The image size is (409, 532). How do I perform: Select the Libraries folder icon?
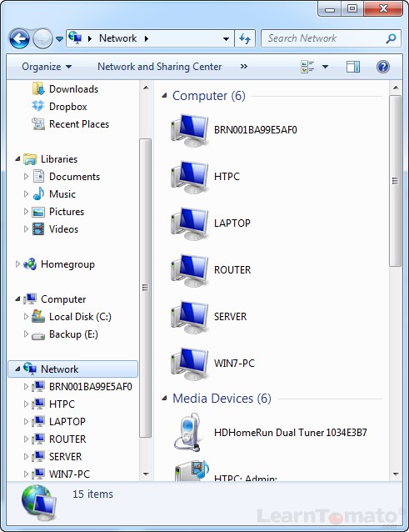30,159
